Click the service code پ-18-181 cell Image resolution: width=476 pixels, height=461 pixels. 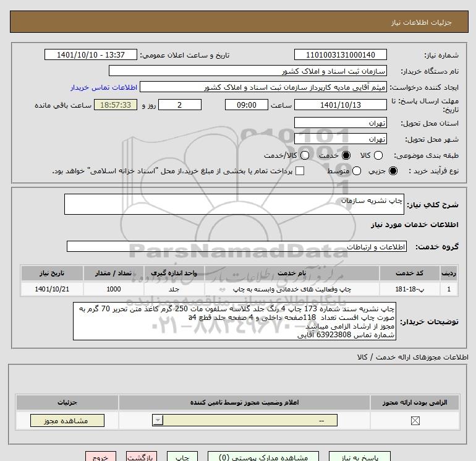click(409, 289)
